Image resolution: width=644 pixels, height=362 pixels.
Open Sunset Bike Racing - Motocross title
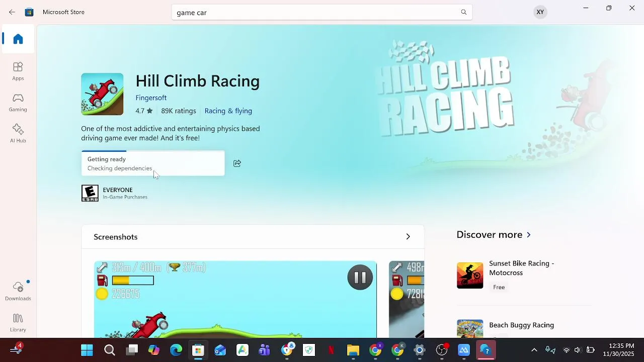point(522,268)
